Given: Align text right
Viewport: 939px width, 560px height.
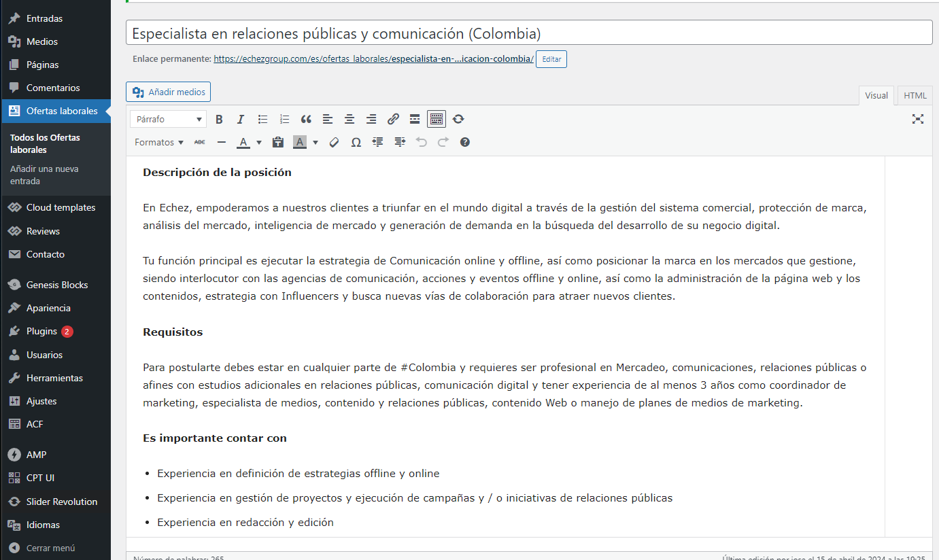Looking at the screenshot, I should point(371,119).
